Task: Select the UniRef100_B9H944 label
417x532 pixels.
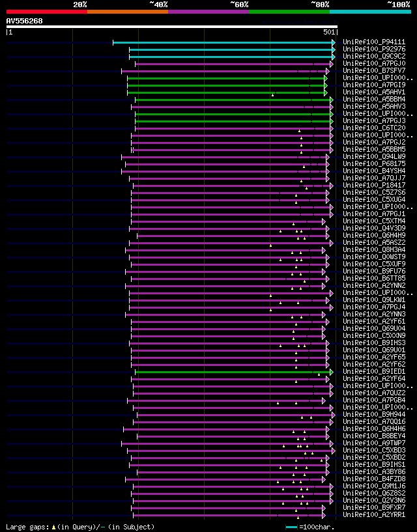Action: pyautogui.click(x=374, y=415)
